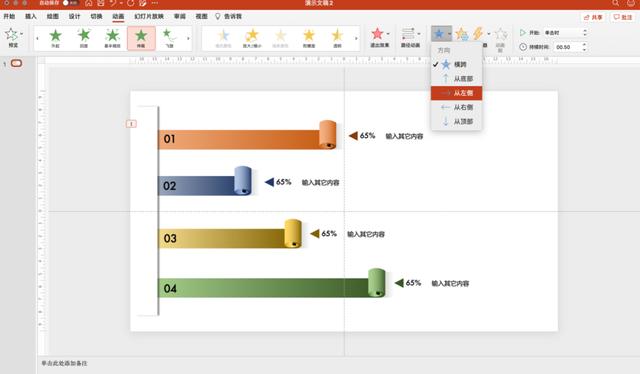Select 从左侧 (From Left) direction
Screen dimensions: 640x374
(x=456, y=93)
